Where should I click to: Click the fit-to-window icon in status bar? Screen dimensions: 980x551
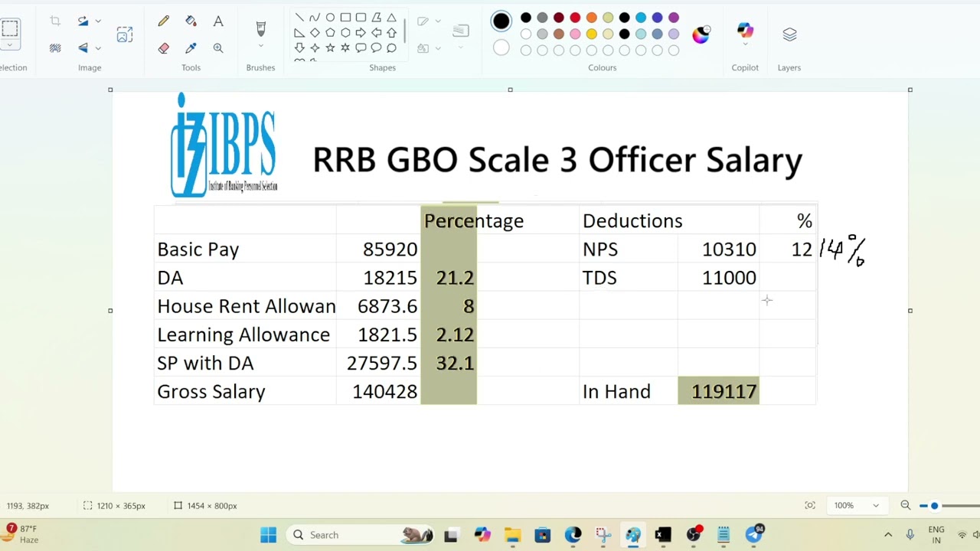pyautogui.click(x=810, y=506)
